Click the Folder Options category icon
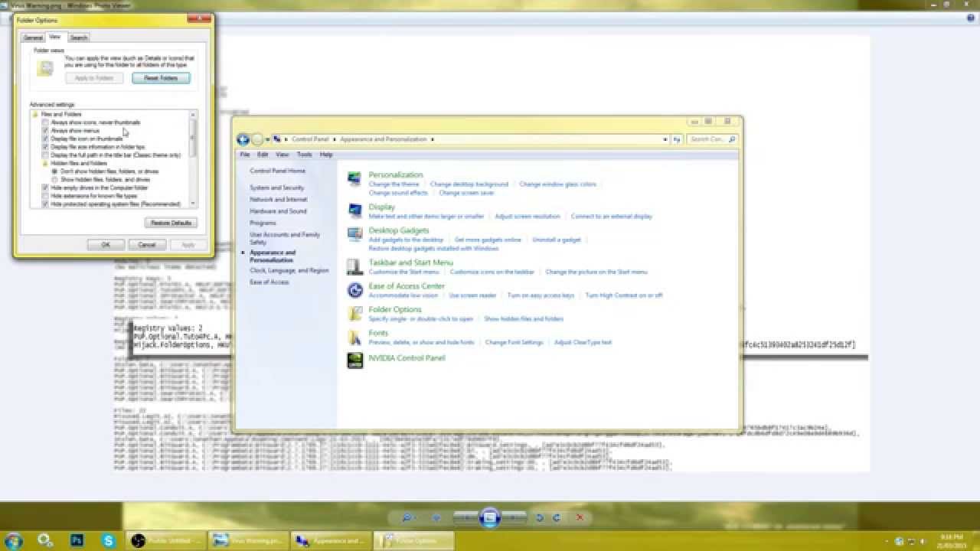 354,314
